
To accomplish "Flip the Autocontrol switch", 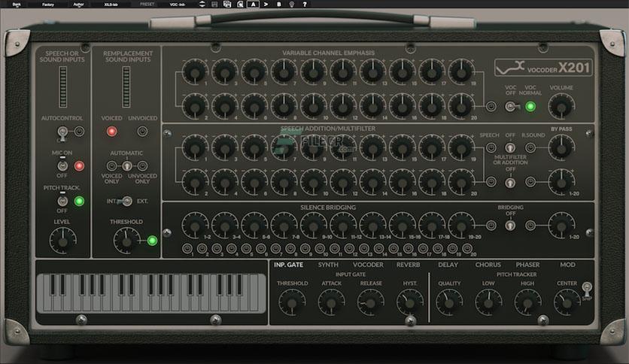I will 62,132.
